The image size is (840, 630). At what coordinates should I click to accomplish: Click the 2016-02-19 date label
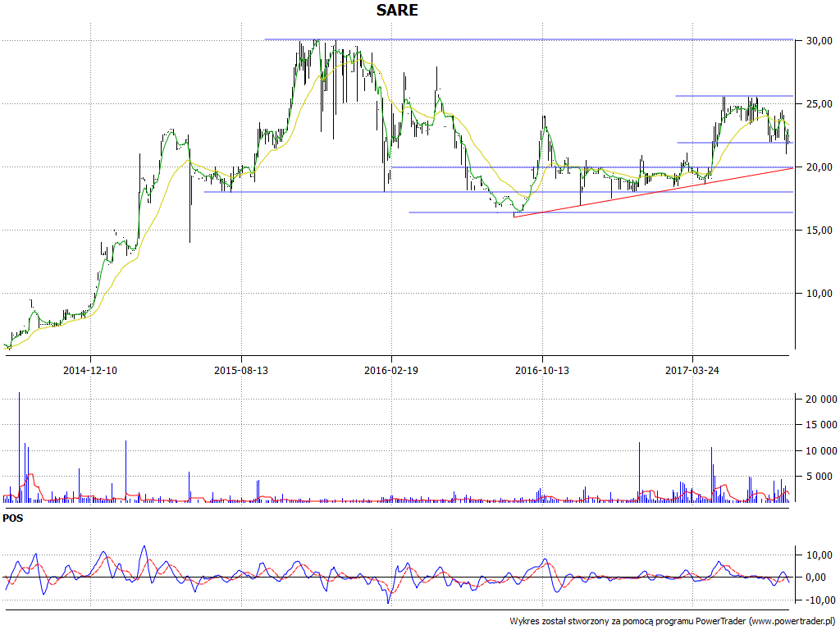point(391,370)
